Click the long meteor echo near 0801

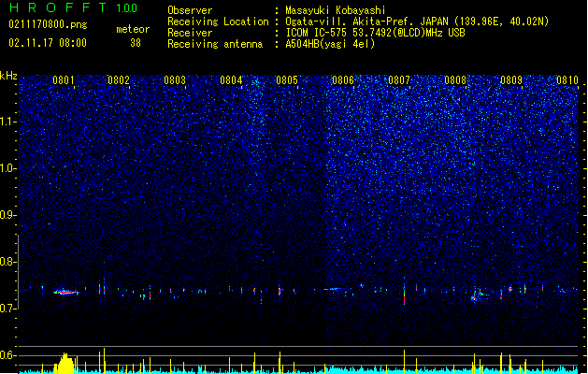coord(65,293)
